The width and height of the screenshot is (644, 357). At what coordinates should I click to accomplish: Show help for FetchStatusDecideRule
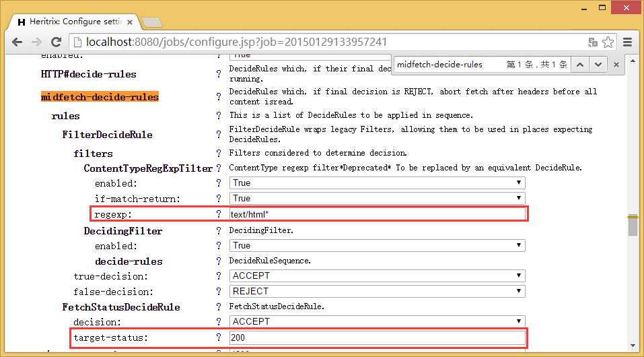coord(219,307)
